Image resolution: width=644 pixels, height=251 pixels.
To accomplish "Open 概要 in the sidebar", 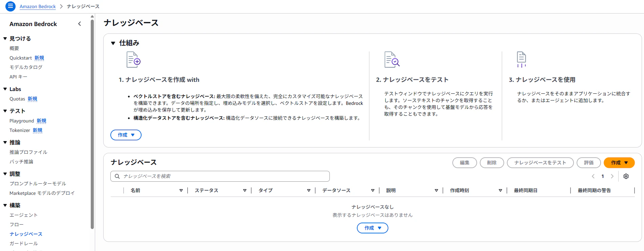I will [14, 48].
